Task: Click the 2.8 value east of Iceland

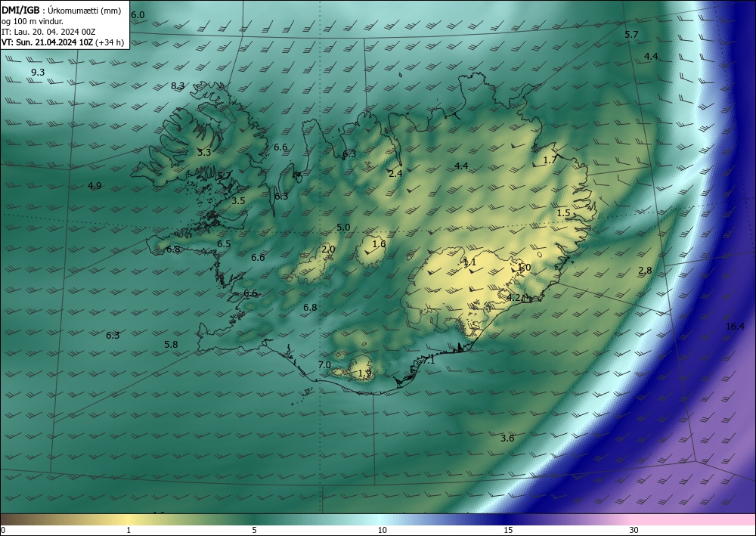Action: tap(645, 270)
